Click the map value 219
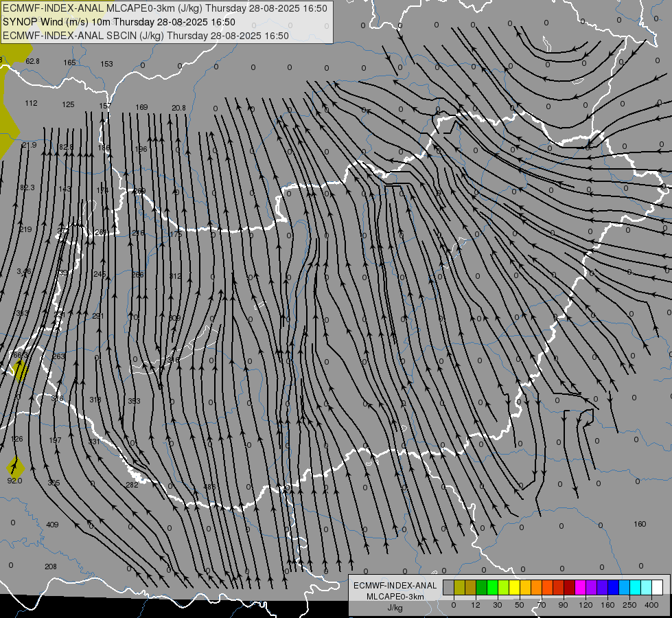 click(x=25, y=229)
